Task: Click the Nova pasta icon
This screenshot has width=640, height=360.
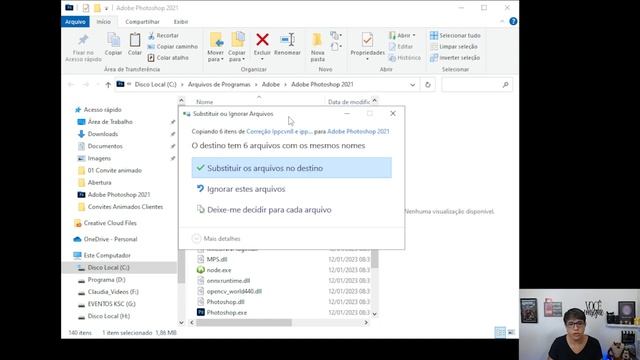Action: [x=317, y=40]
